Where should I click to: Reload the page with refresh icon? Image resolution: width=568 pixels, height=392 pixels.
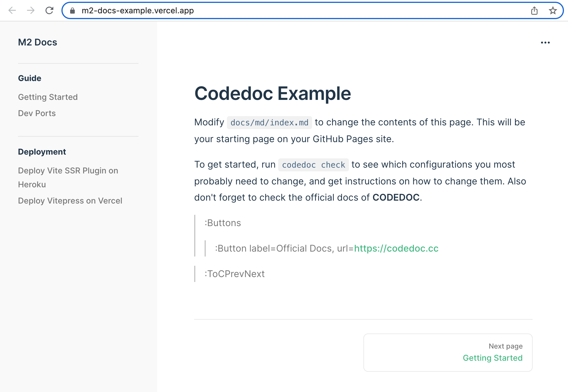click(x=49, y=11)
